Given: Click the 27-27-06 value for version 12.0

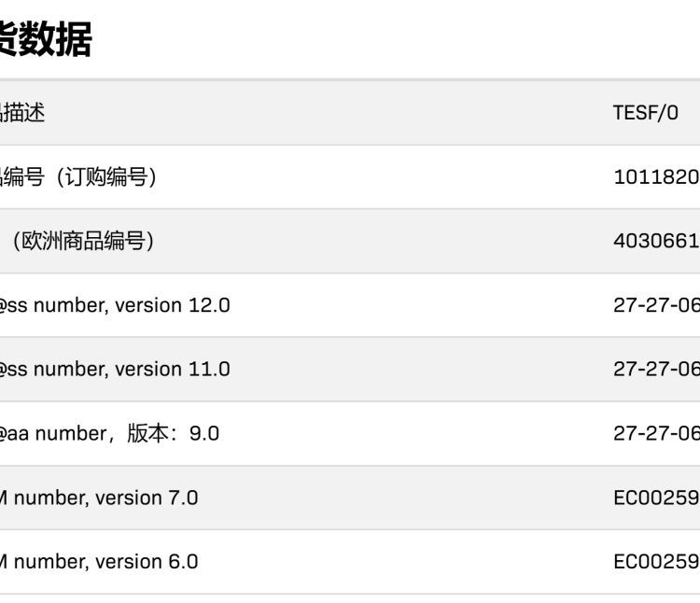Looking at the screenshot, I should (x=656, y=305).
